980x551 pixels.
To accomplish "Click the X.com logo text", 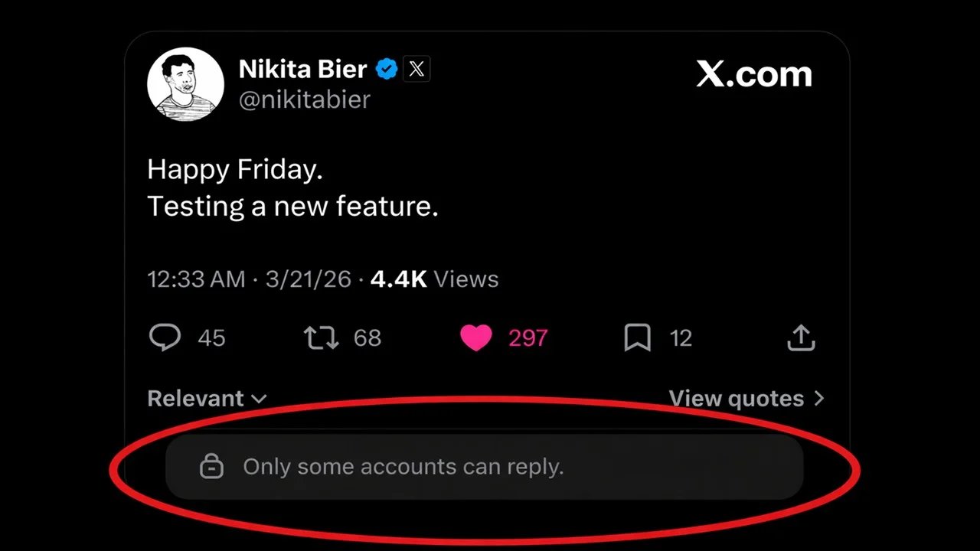I will click(754, 74).
